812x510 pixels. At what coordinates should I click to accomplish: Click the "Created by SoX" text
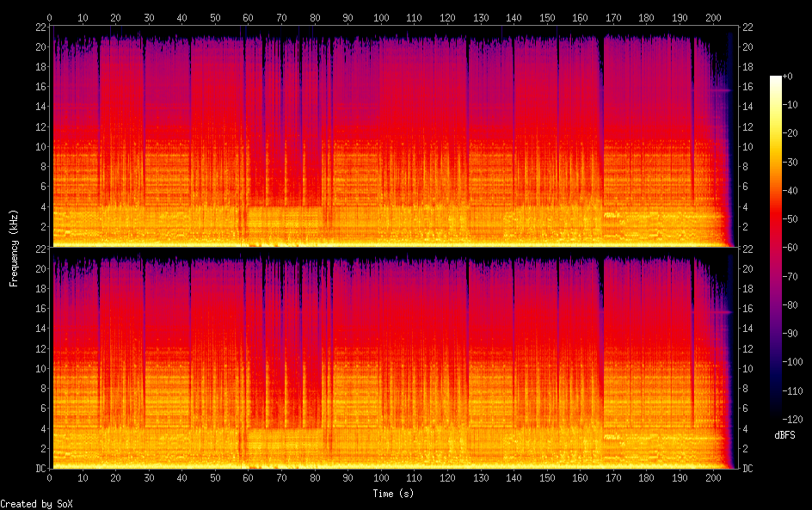(34, 504)
